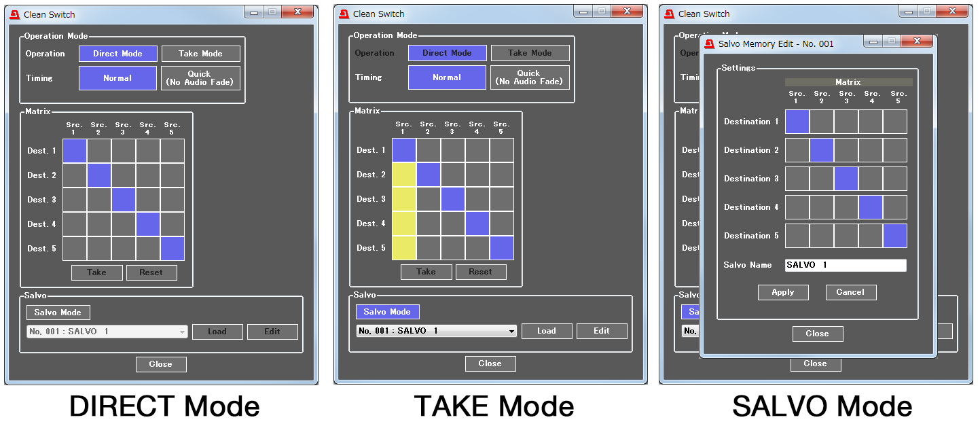
Task: Select Destination 2 Src. 4 cell in Salvo Edit
Action: 871,150
